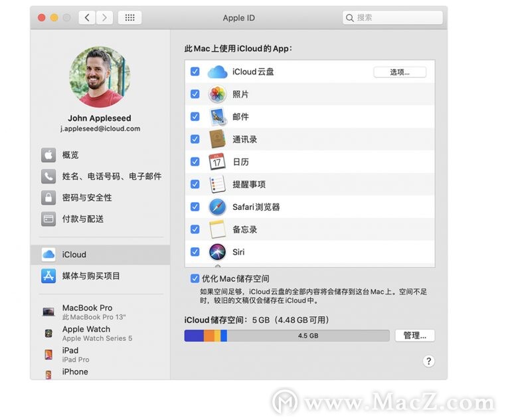Viewport: 510px width, 420px height.
Task: Uncheck the iCloud 云盘 checkbox
Action: click(195, 72)
